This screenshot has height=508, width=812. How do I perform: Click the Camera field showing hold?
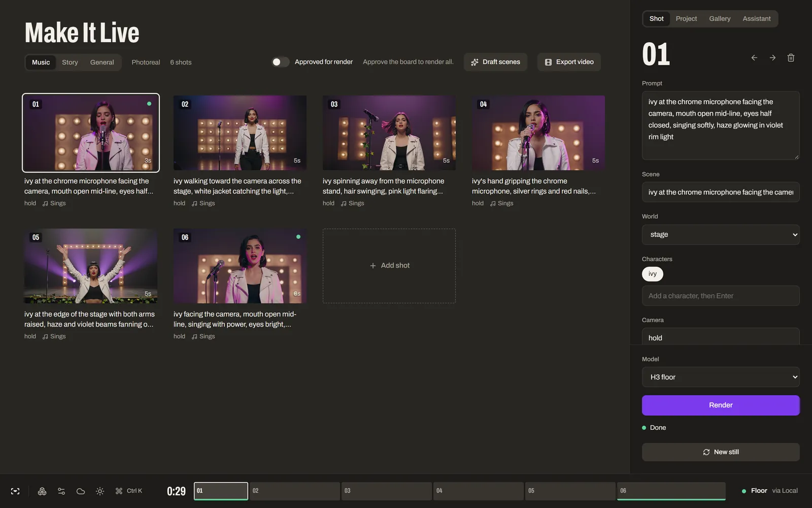click(721, 337)
